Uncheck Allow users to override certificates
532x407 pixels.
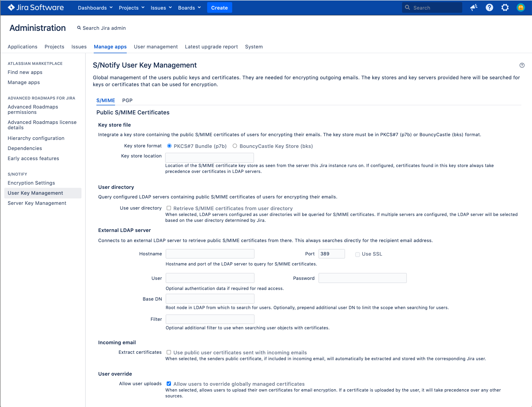coord(169,384)
